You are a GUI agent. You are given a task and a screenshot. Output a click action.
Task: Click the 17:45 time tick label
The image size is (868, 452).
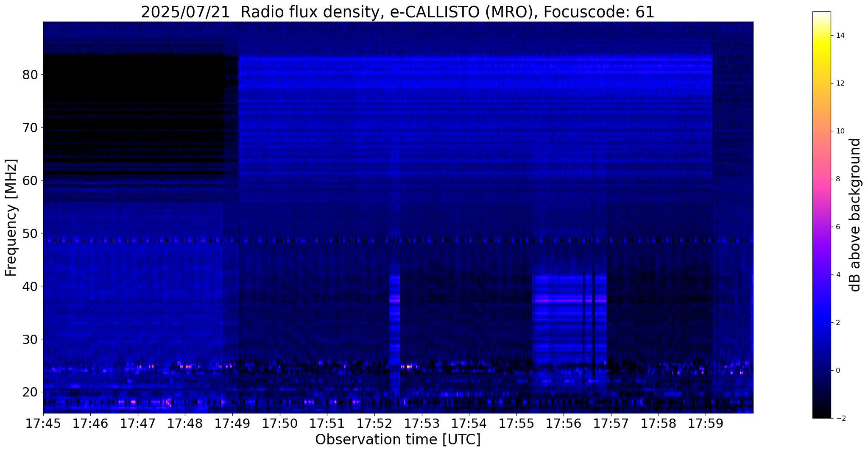[x=43, y=424]
